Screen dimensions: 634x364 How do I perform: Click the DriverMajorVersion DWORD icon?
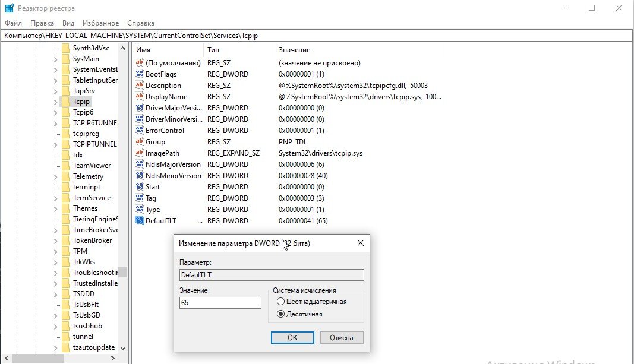coord(140,108)
